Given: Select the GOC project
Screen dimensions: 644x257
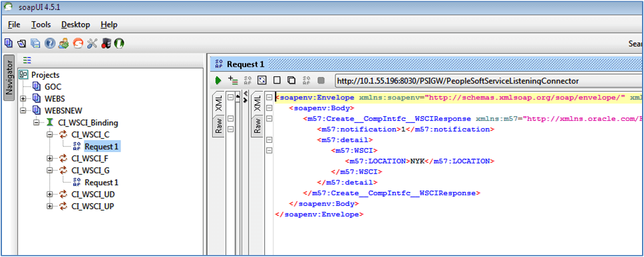Looking at the screenshot, I should 53,87.
